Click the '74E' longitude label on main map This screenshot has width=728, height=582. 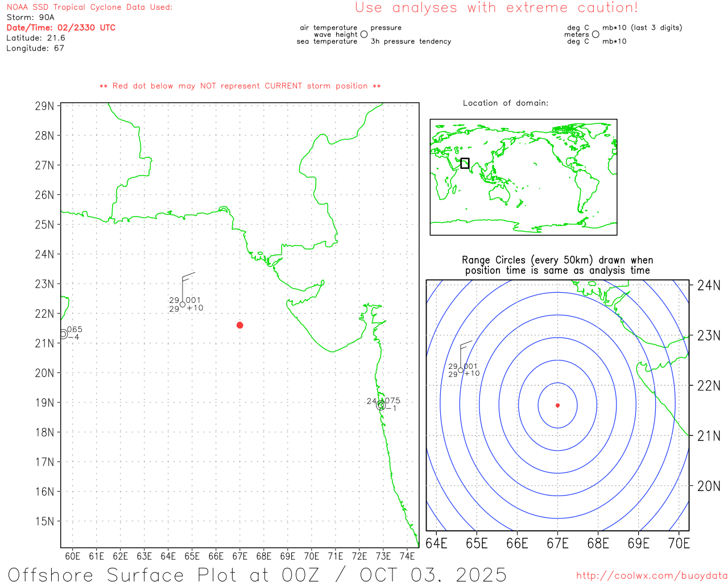(x=407, y=556)
